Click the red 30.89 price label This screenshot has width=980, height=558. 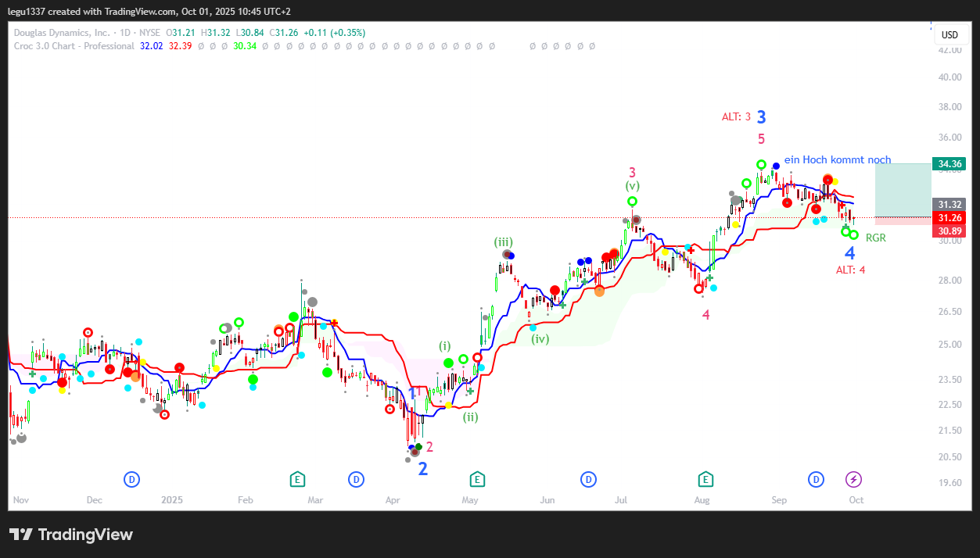click(949, 231)
